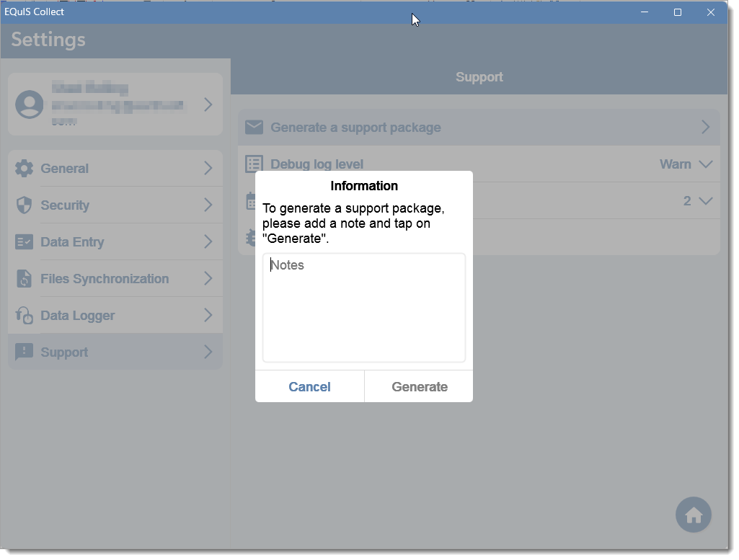Image resolution: width=739 pixels, height=560 pixels.
Task: Click the Debug log level label
Action: tap(317, 164)
